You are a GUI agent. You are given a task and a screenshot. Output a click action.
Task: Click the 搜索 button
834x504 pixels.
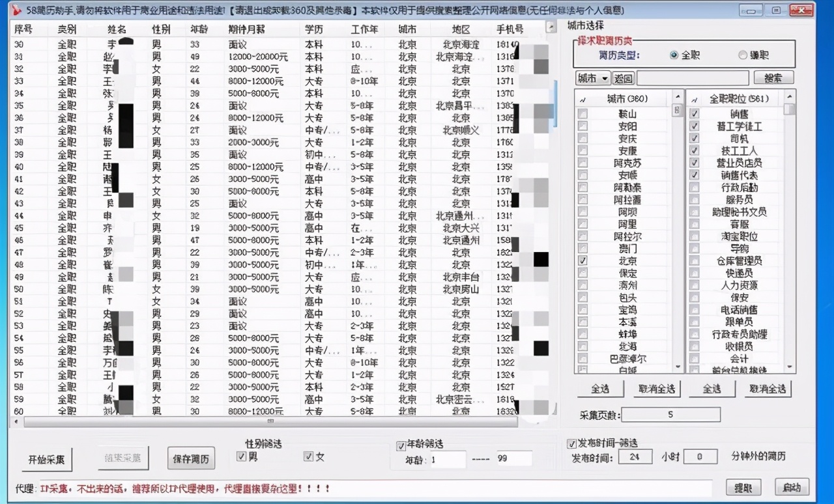tap(773, 78)
